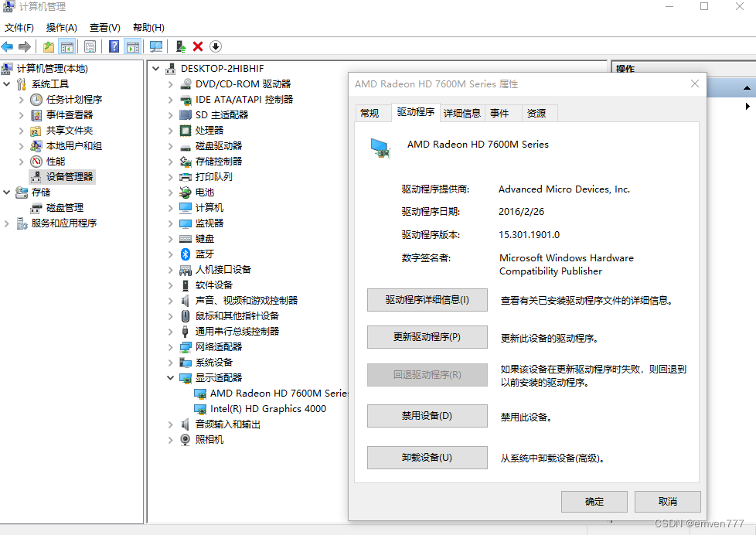The image size is (756, 535).
Task: Select Task Scheduler (任务计划程序) in tree
Action: 73,100
